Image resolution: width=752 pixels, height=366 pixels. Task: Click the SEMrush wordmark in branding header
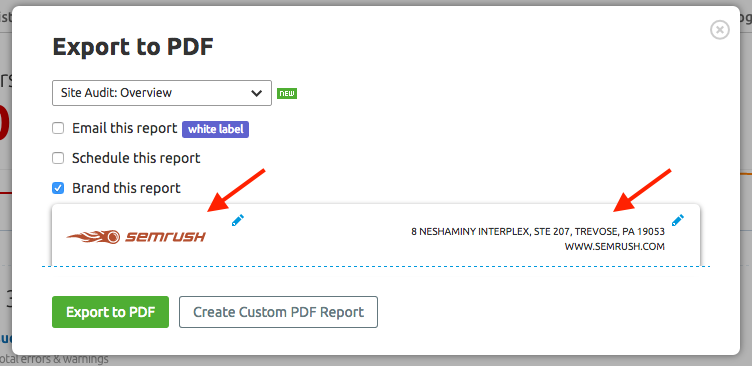165,236
